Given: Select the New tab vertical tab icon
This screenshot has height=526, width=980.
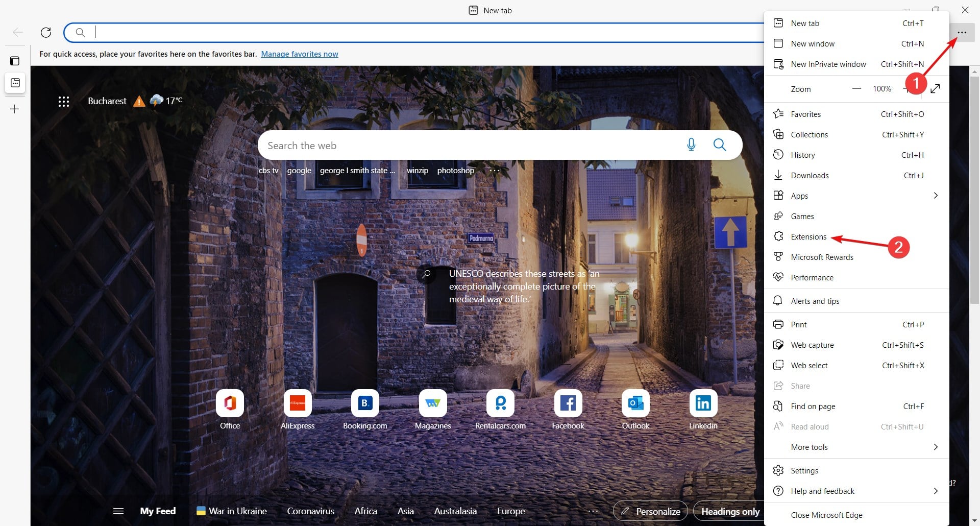Looking at the screenshot, I should coord(15,83).
